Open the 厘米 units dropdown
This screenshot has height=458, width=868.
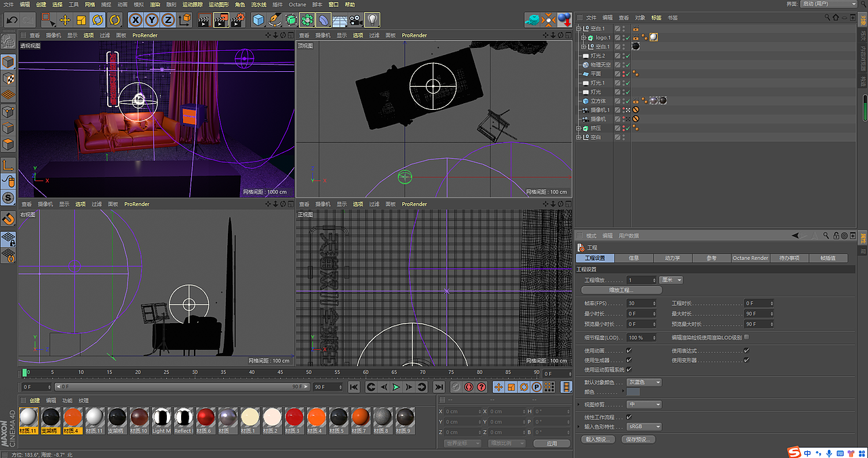(x=671, y=280)
